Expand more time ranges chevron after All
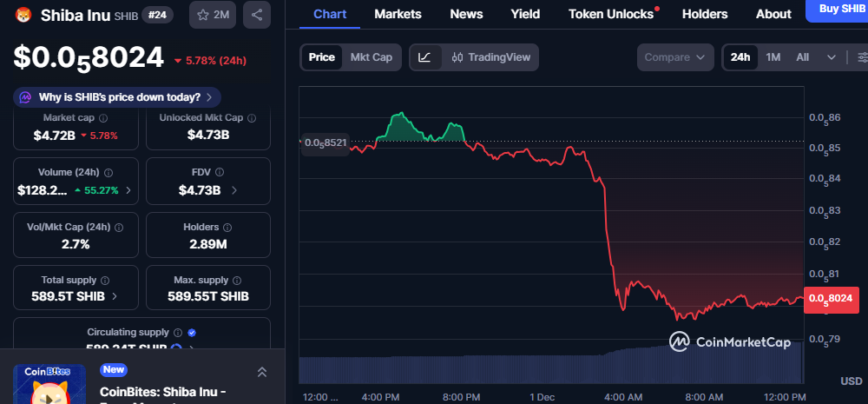The image size is (868, 404). (x=832, y=57)
